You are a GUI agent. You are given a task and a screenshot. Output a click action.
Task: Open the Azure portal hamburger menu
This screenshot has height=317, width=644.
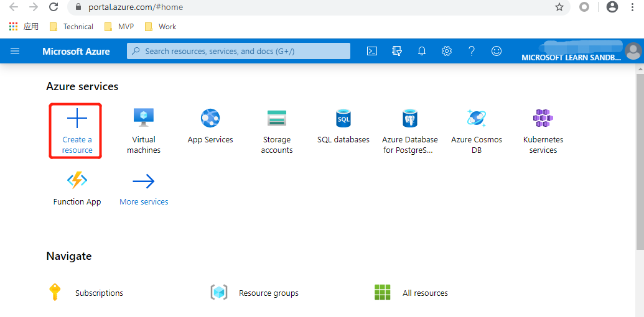point(15,51)
